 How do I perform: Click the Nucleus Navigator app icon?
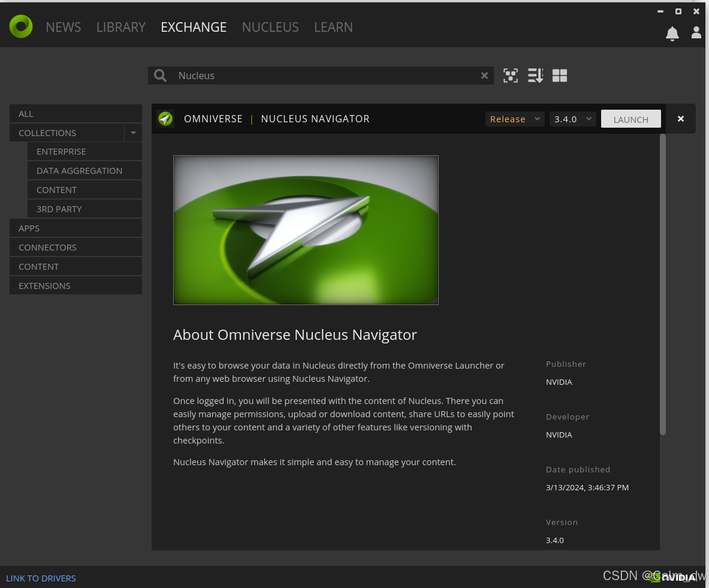click(165, 119)
